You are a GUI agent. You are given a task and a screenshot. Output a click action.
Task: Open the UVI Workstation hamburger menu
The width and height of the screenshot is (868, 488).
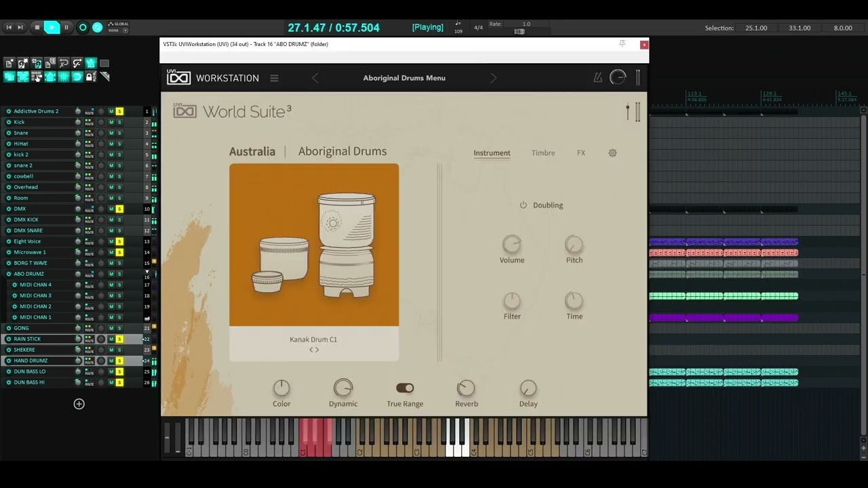click(274, 78)
